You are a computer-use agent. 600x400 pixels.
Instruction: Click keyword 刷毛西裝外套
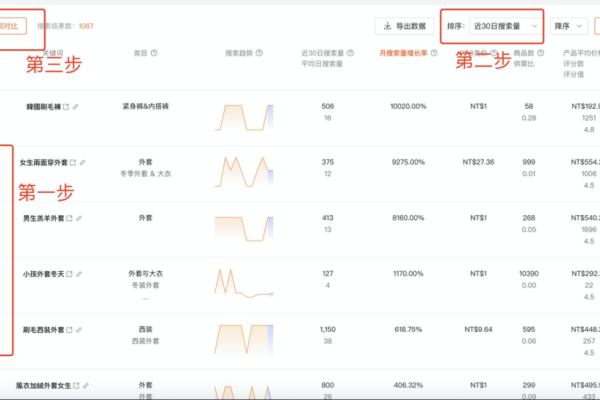[43, 330]
